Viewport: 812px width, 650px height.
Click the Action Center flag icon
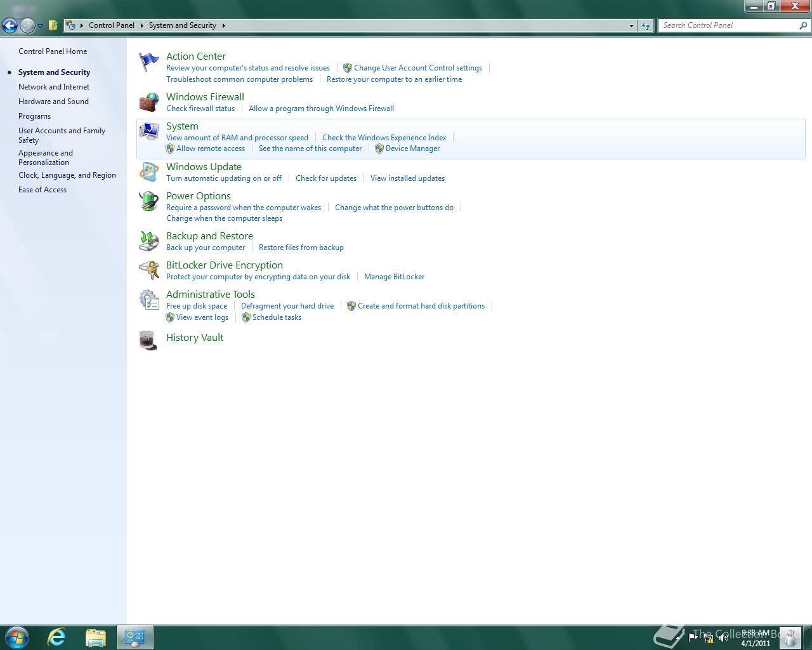[149, 62]
